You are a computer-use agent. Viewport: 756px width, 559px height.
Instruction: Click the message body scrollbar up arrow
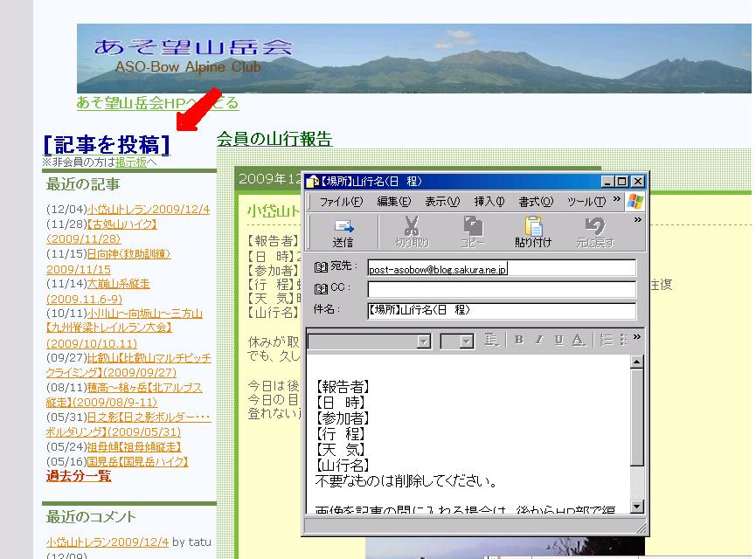click(x=637, y=362)
